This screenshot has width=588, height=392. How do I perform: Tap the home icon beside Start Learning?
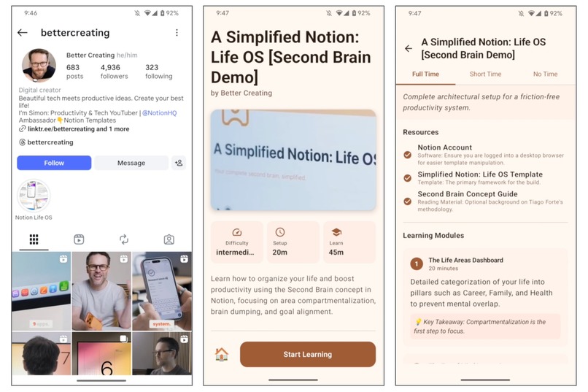click(221, 354)
